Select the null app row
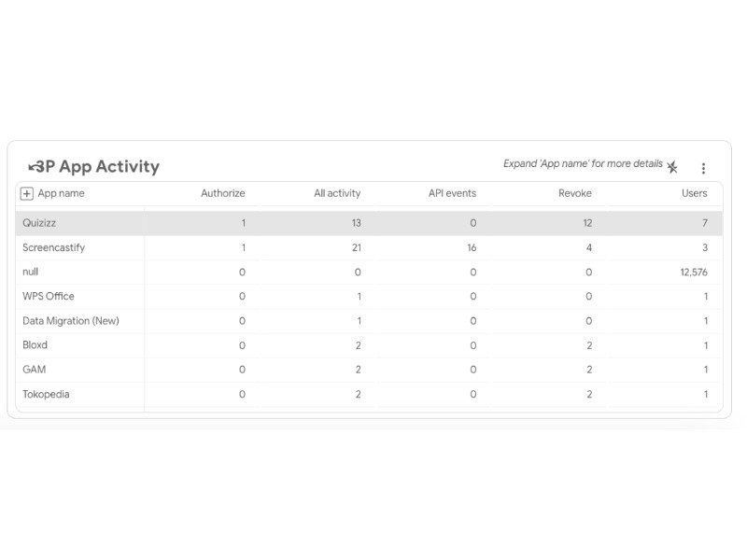 [x=31, y=272]
